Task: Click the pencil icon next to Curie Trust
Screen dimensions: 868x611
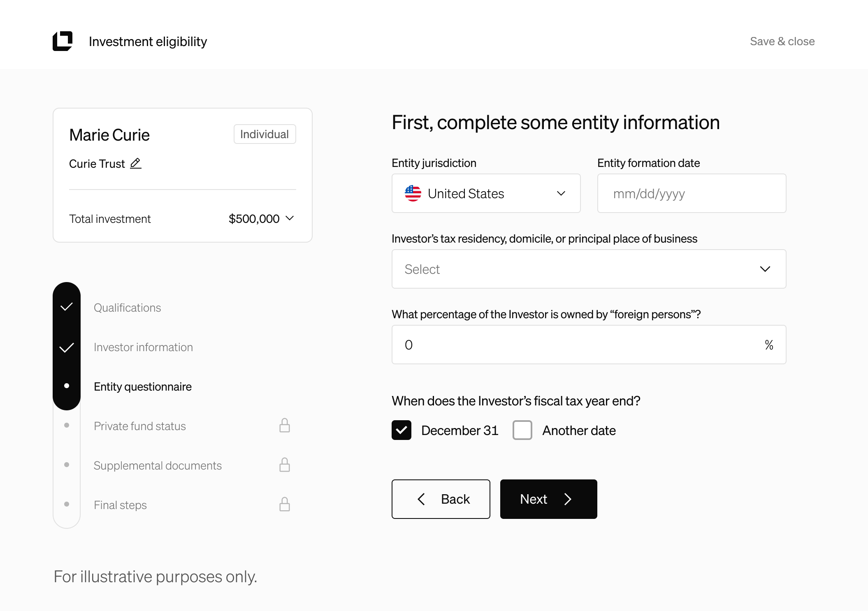Action: click(x=136, y=163)
